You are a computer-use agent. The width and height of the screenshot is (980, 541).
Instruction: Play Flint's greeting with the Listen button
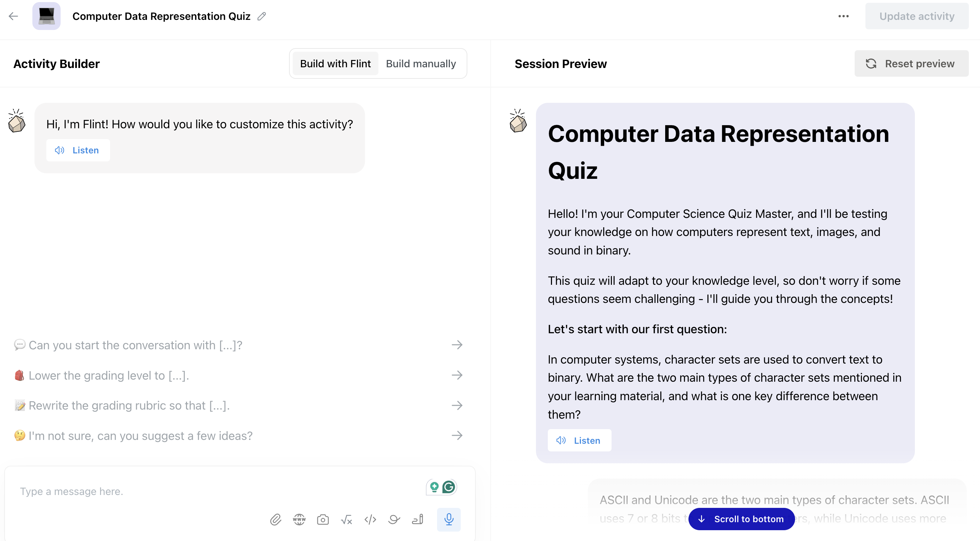(x=78, y=150)
